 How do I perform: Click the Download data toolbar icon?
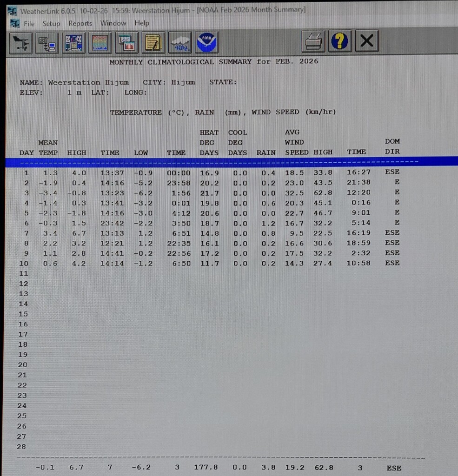coord(47,43)
